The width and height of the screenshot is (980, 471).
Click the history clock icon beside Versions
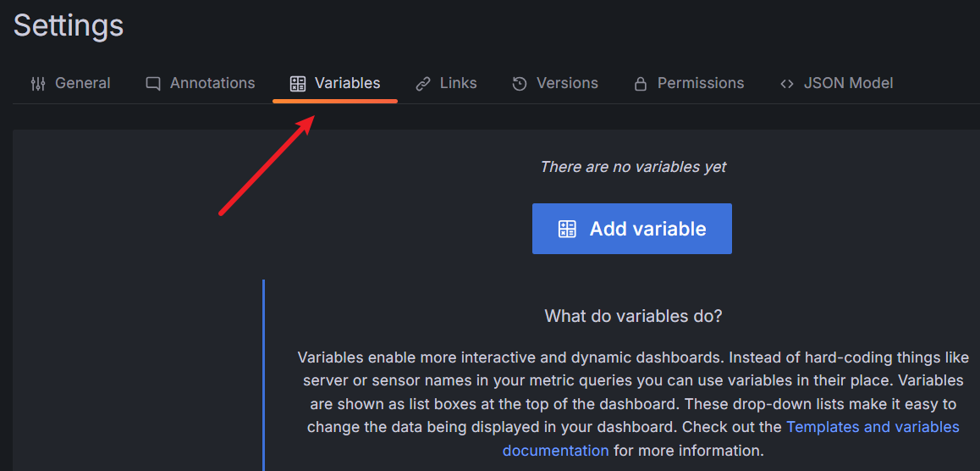(520, 84)
